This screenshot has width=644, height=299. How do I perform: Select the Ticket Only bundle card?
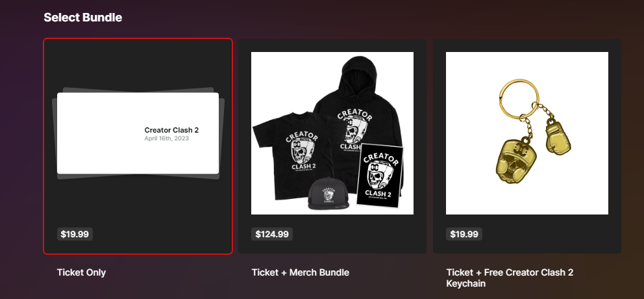pyautogui.click(x=138, y=146)
